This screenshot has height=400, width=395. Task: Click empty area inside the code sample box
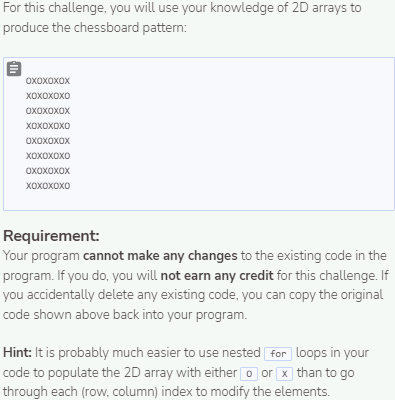(x=233, y=133)
